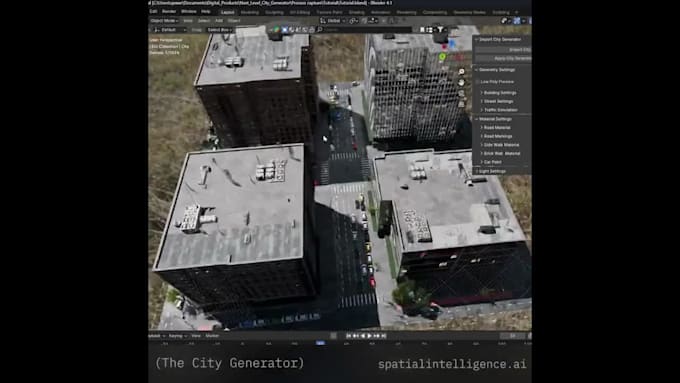Click the green Y axis on navigation gizmo
The width and height of the screenshot is (680, 383).
pyautogui.click(x=442, y=56)
